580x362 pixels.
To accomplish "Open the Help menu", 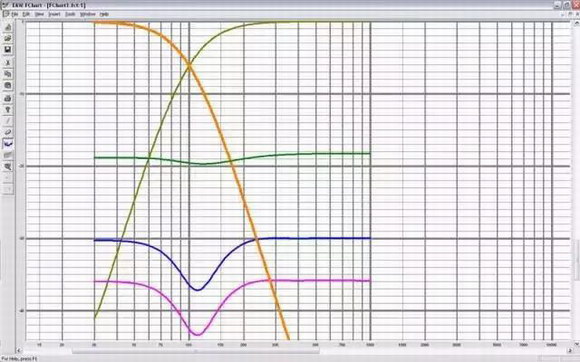I will 104,14.
